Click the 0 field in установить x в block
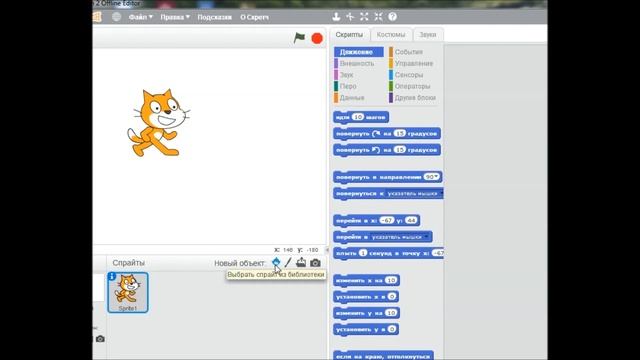Screen dimensions: 640x360 click(392, 297)
